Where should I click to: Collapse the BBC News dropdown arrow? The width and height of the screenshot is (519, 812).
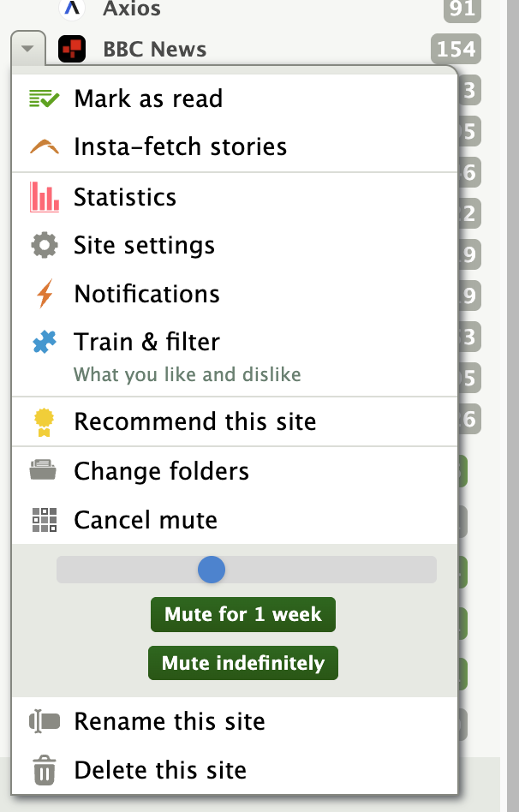coord(28,49)
